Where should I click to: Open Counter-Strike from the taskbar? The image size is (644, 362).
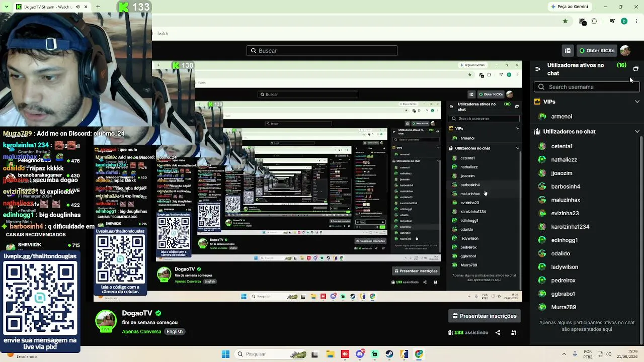(x=404, y=354)
